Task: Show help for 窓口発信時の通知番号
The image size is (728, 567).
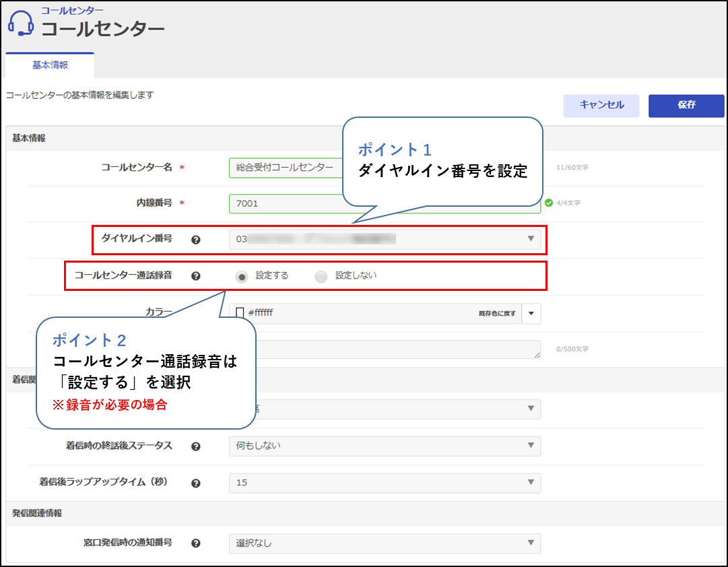Action: (196, 543)
